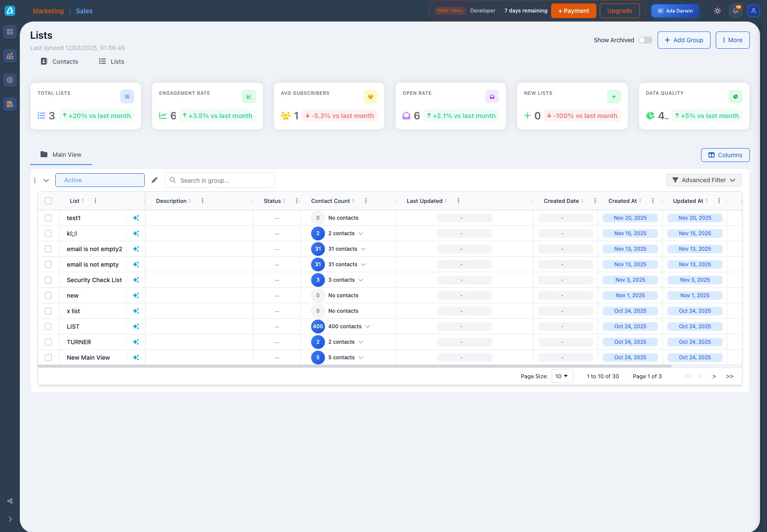
Task: Click the pencil edit icon beside Active
Action: [155, 180]
